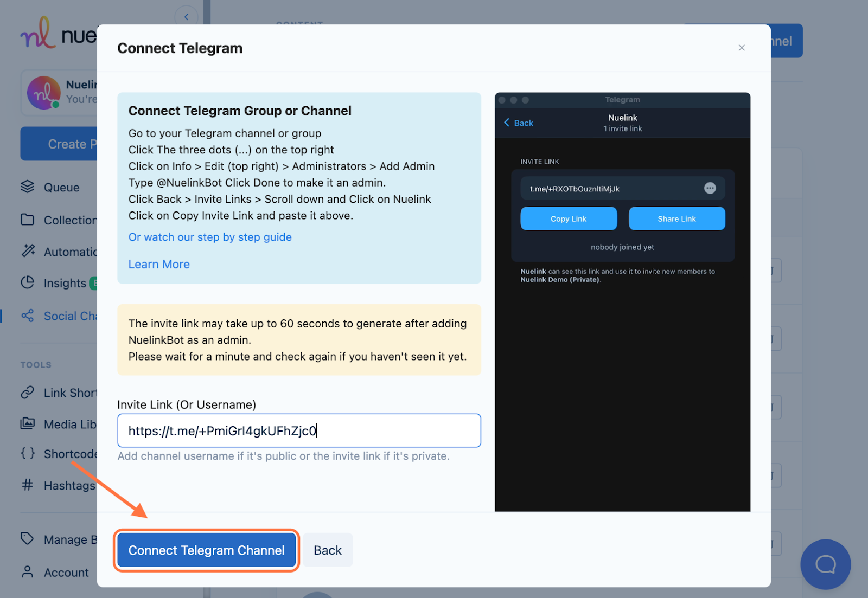868x598 pixels.
Task: Open the step by step guide link
Action: [210, 237]
